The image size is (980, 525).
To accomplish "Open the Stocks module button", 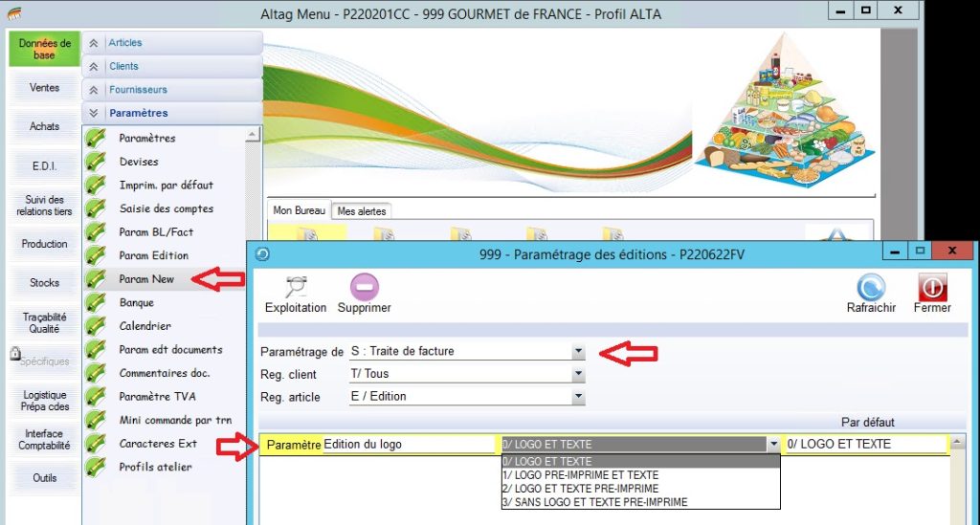I will coord(44,283).
